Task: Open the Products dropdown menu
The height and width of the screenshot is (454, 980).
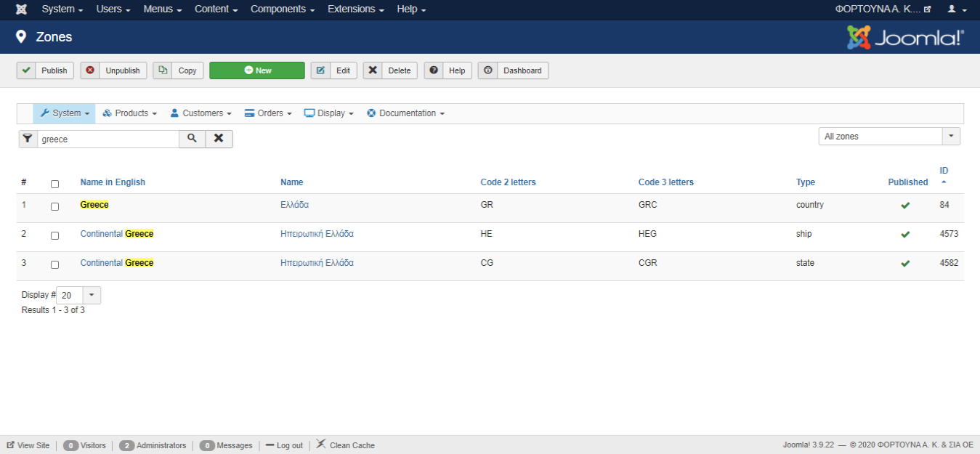Action: click(x=130, y=113)
